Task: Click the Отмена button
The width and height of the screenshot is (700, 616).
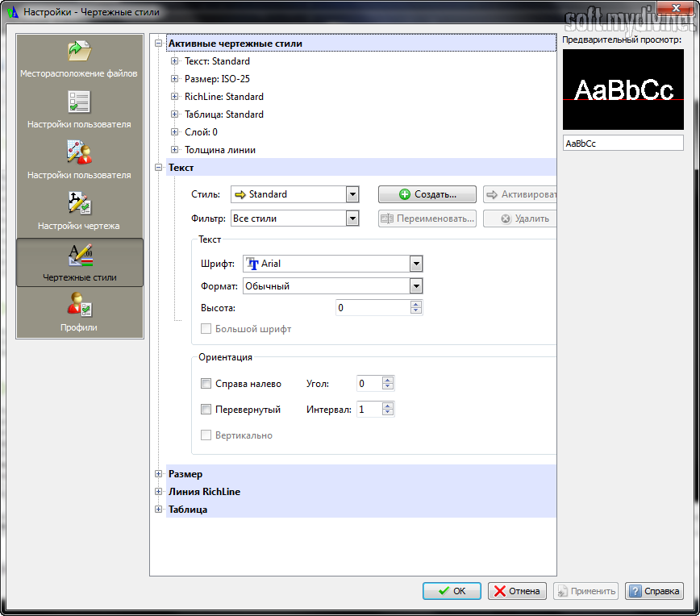Action: pyautogui.click(x=517, y=591)
